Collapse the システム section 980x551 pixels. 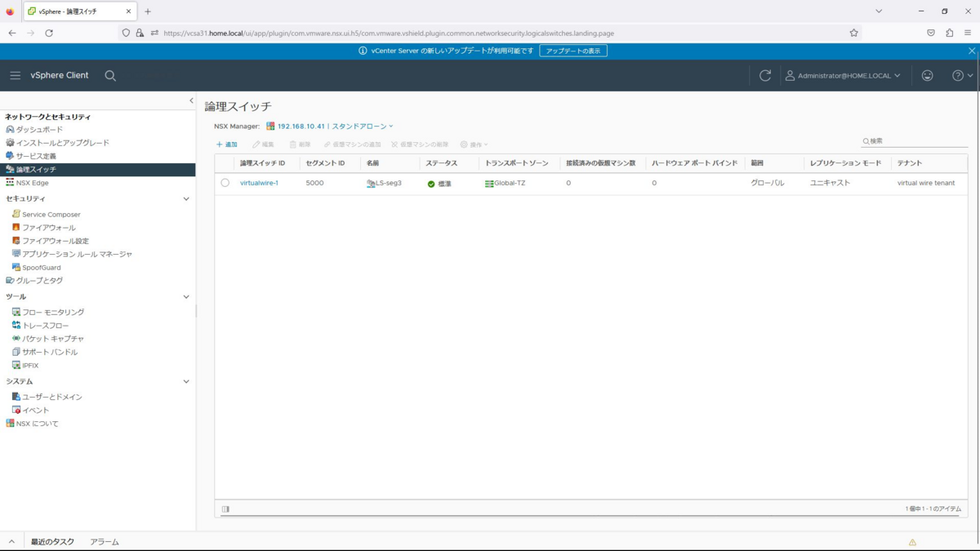pos(186,381)
